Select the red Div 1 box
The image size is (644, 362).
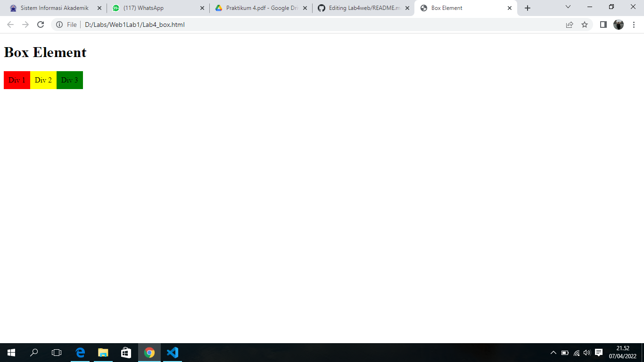(x=17, y=80)
